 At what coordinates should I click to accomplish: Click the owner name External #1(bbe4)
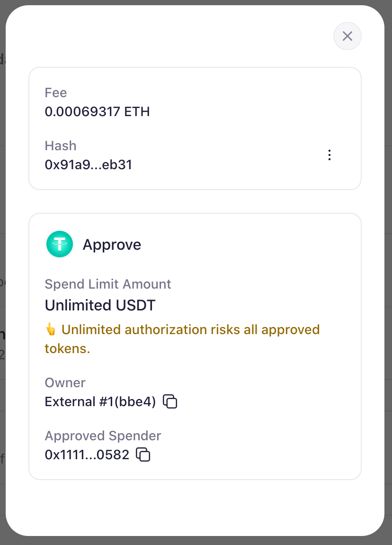[x=100, y=402]
